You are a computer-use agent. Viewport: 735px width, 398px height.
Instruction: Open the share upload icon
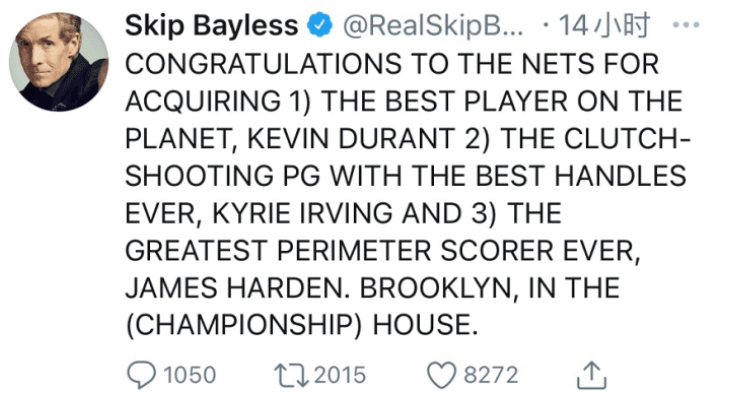click(x=592, y=375)
